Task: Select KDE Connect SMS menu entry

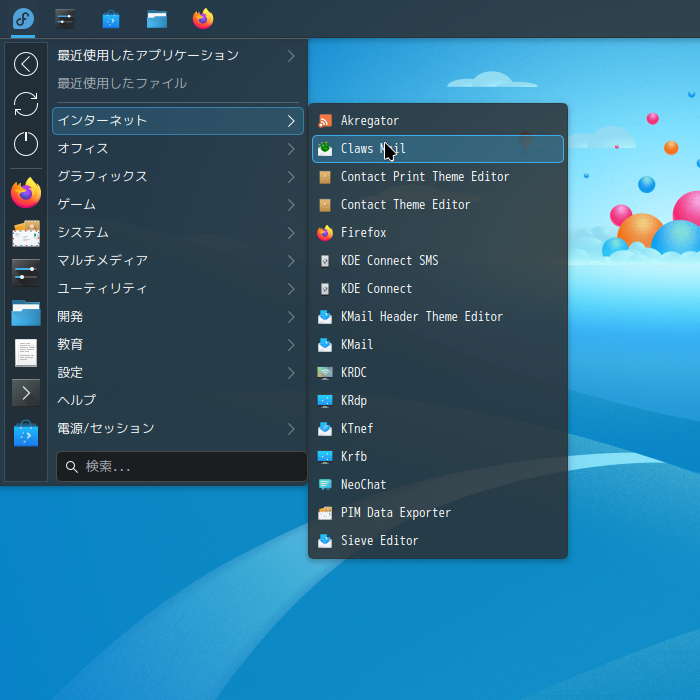Action: (x=389, y=261)
